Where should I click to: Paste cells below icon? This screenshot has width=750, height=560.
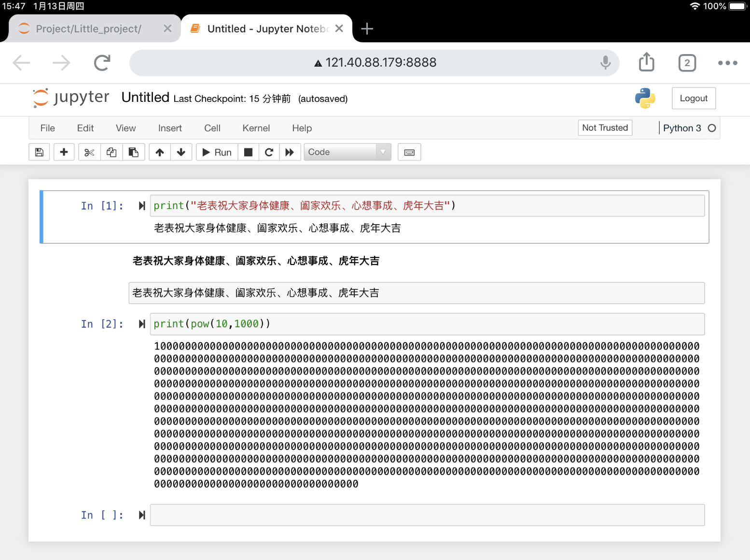point(134,152)
